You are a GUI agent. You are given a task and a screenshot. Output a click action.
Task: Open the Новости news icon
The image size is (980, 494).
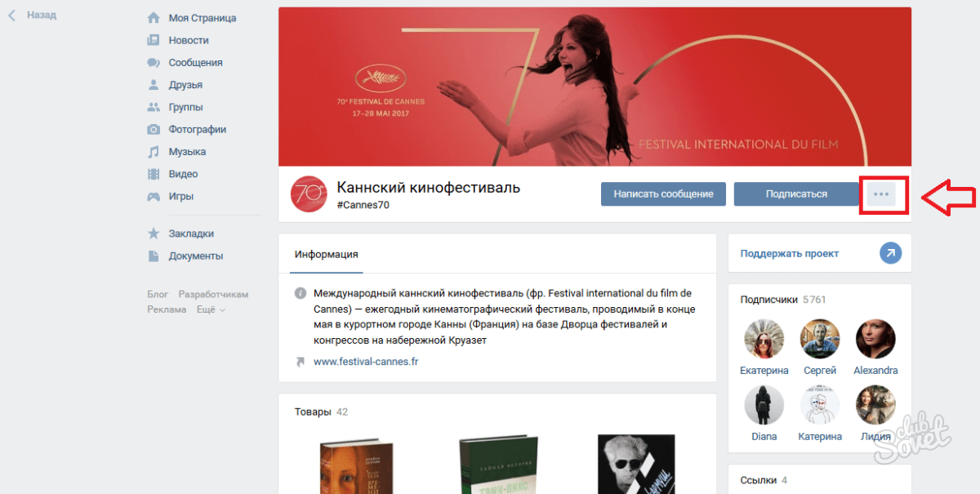[154, 40]
